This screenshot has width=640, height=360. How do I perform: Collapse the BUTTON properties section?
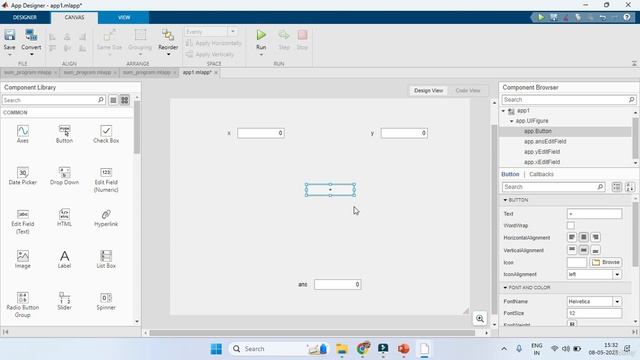[505, 200]
